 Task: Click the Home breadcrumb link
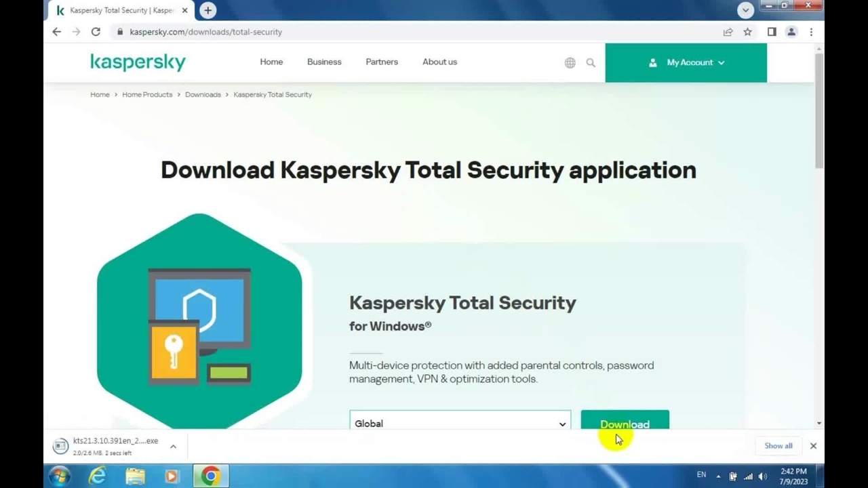click(100, 94)
